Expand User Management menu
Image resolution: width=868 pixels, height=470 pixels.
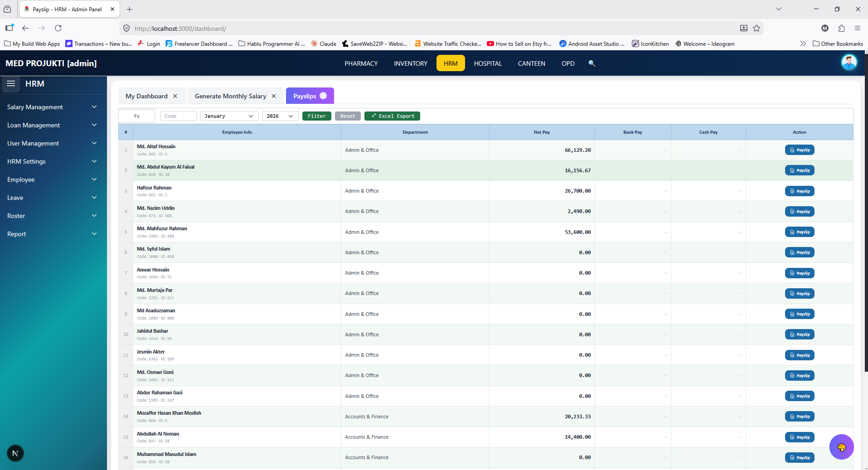(52, 143)
